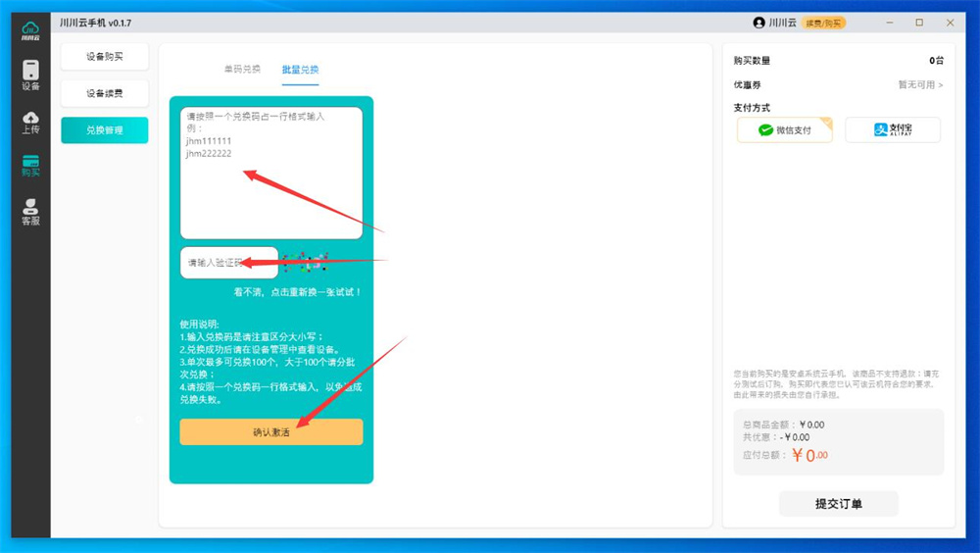Select 支付宝 Alipay payment method
This screenshot has height=553, width=980.
[893, 130]
